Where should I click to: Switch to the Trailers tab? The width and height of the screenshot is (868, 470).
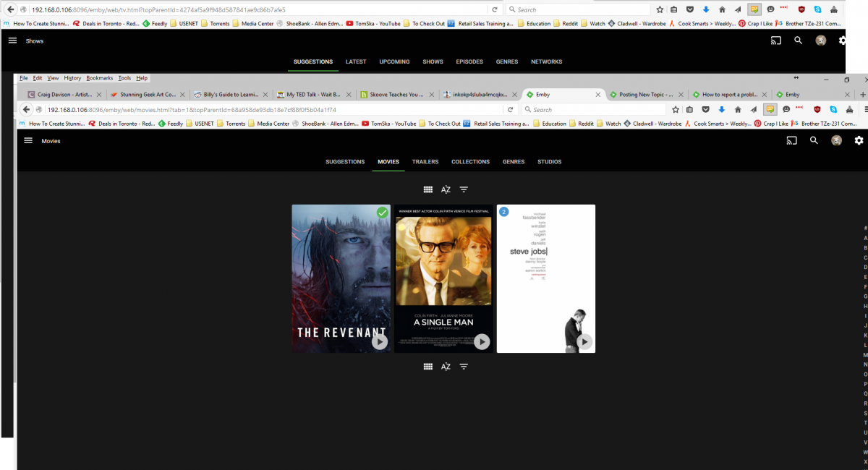coord(425,162)
